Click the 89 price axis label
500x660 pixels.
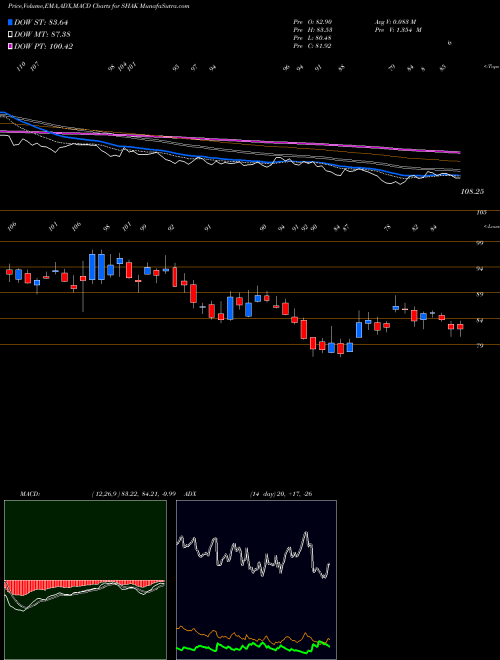pos(479,294)
